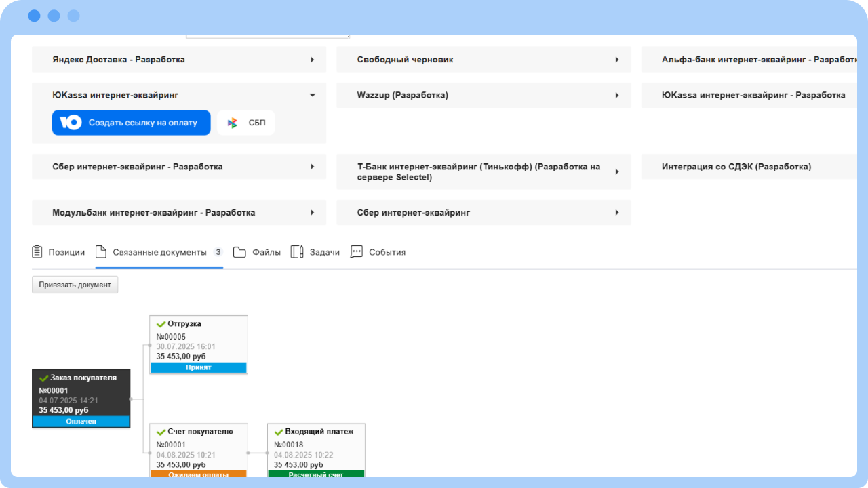Click the orange Ожидаем оплаты status badge
This screenshot has height=488, width=868.
[199, 474]
